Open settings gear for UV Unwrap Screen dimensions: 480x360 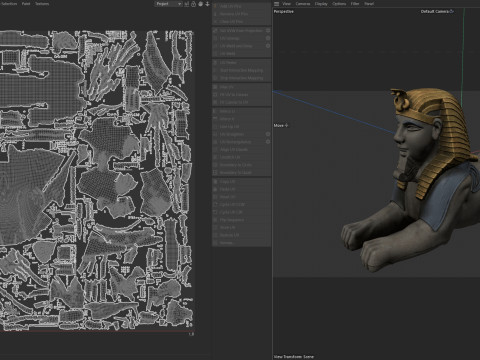click(268, 38)
